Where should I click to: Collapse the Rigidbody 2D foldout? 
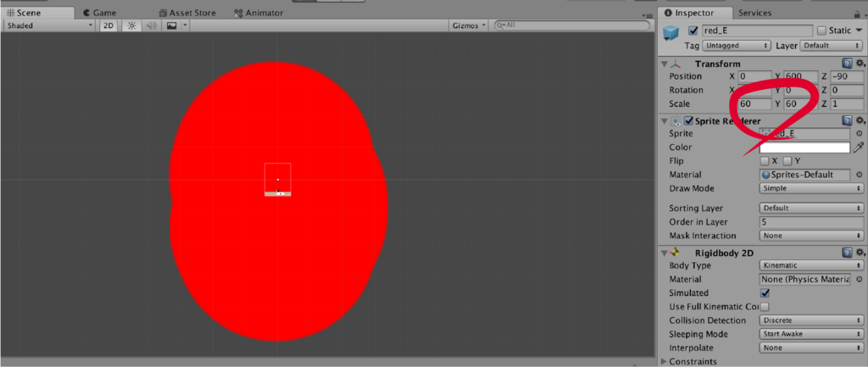coord(665,253)
